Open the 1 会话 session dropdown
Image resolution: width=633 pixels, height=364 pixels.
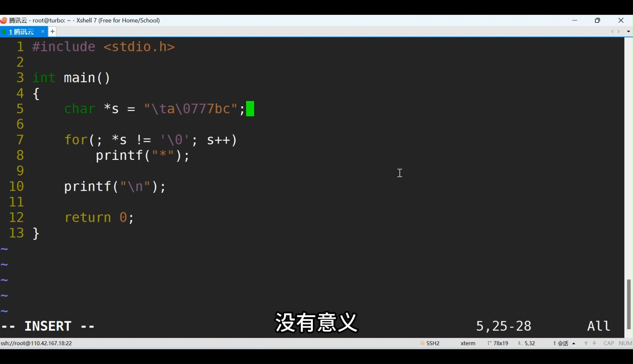point(561,343)
